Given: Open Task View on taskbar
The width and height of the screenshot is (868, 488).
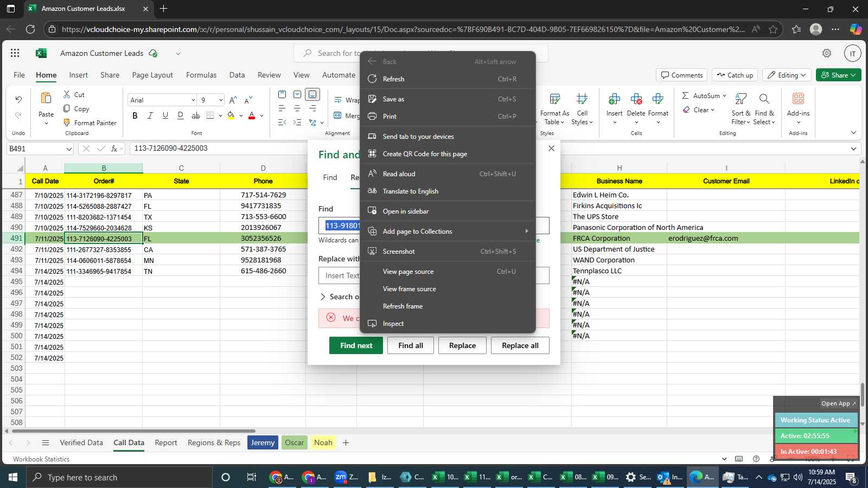Looking at the screenshot, I should click(x=251, y=477).
